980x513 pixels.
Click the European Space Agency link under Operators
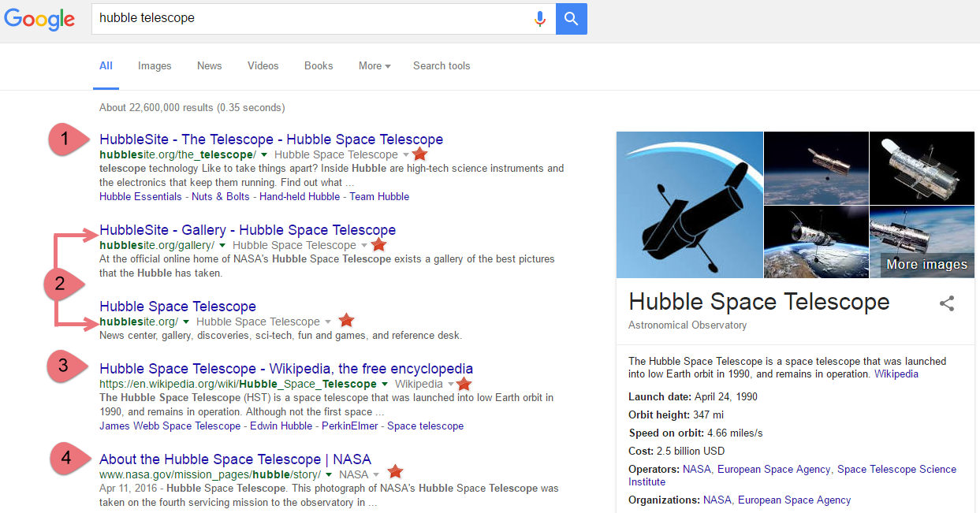(x=773, y=470)
